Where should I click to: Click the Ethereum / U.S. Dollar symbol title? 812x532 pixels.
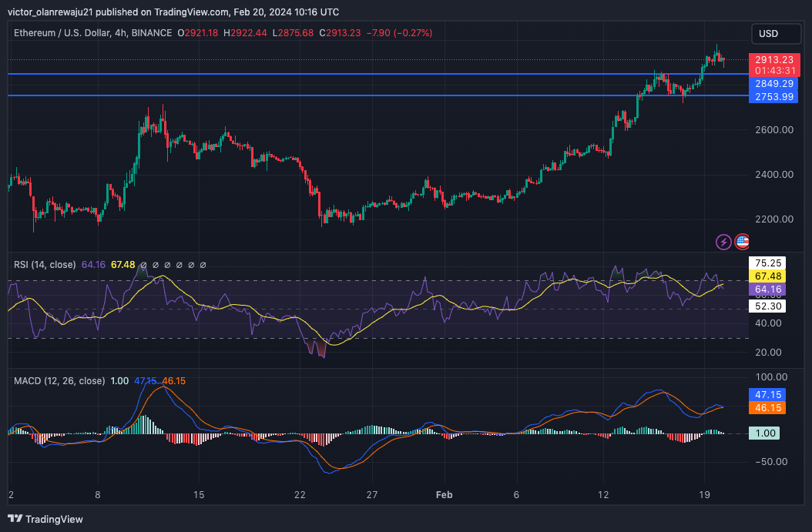click(x=62, y=33)
